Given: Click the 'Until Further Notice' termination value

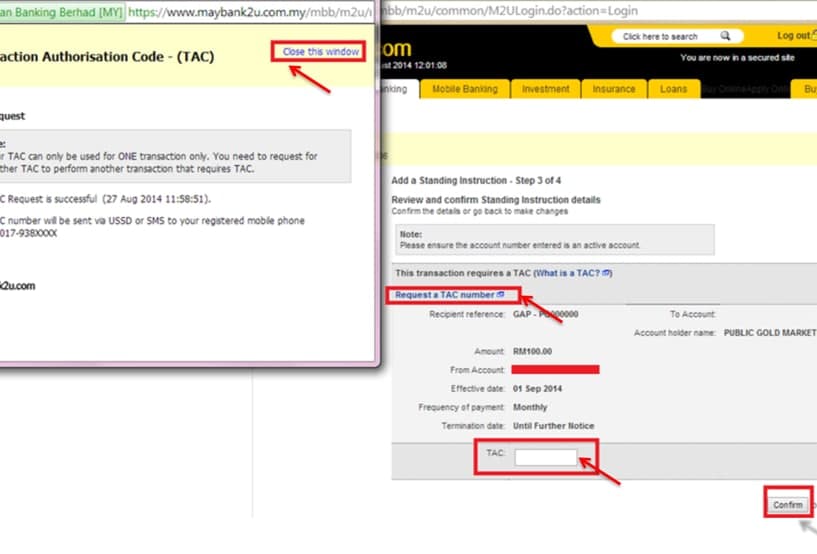Looking at the screenshot, I should 553,426.
